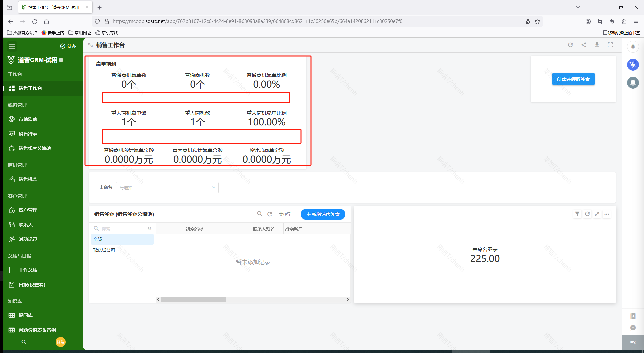Click the 新增销售线索 button
Screen dimensions: 644x353
point(323,214)
